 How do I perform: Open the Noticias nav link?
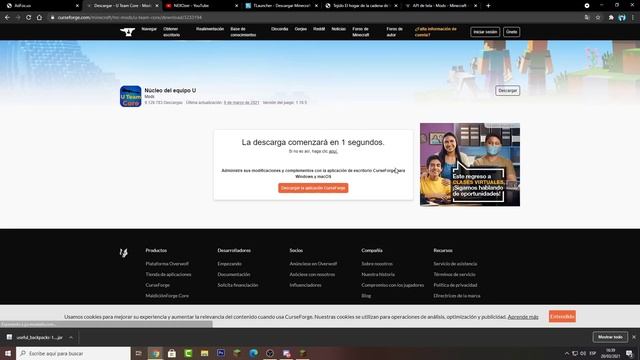coord(338,29)
